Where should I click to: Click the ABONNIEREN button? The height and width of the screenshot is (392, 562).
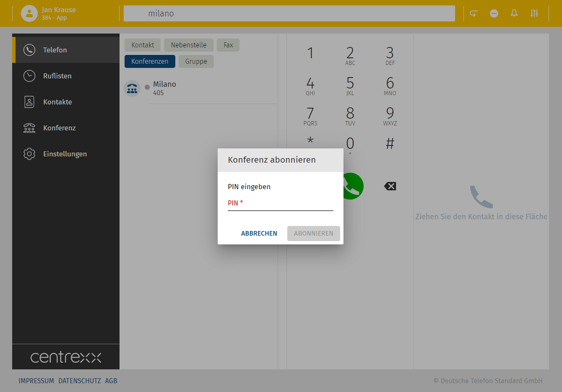pos(313,233)
